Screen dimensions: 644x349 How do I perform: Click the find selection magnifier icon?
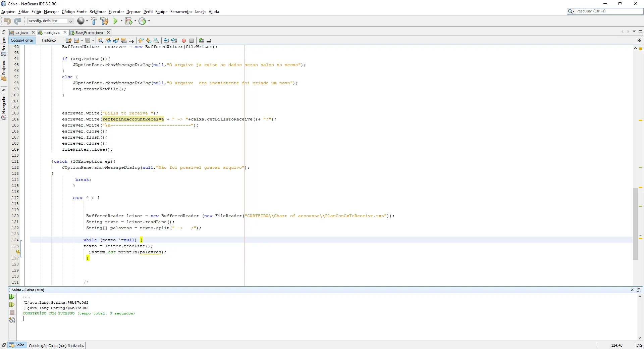[100, 41]
